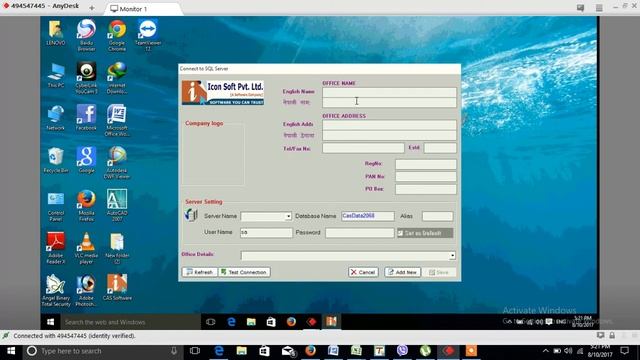640x360 pixels.
Task: Select the CAS Software desktop icon
Action: tap(117, 288)
